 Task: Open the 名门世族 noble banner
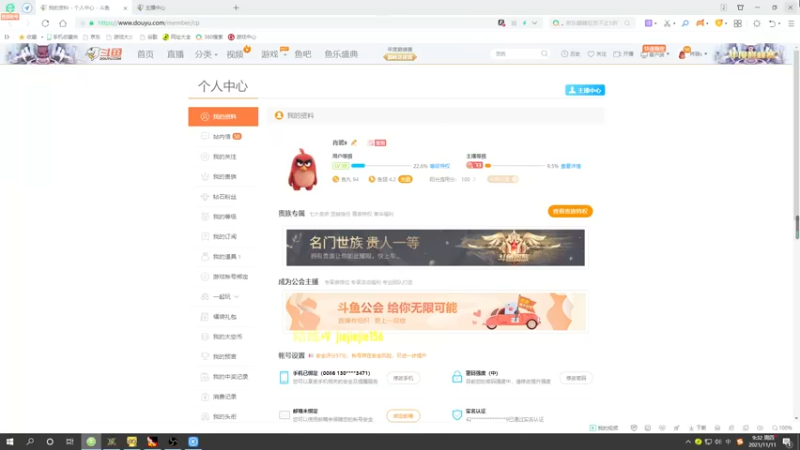pyautogui.click(x=435, y=247)
